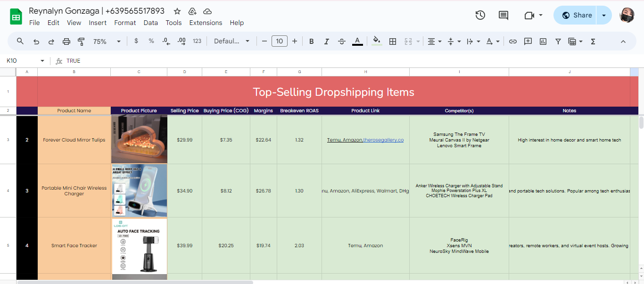This screenshot has height=284, width=644.
Task: Click the Share button
Action: tap(576, 15)
